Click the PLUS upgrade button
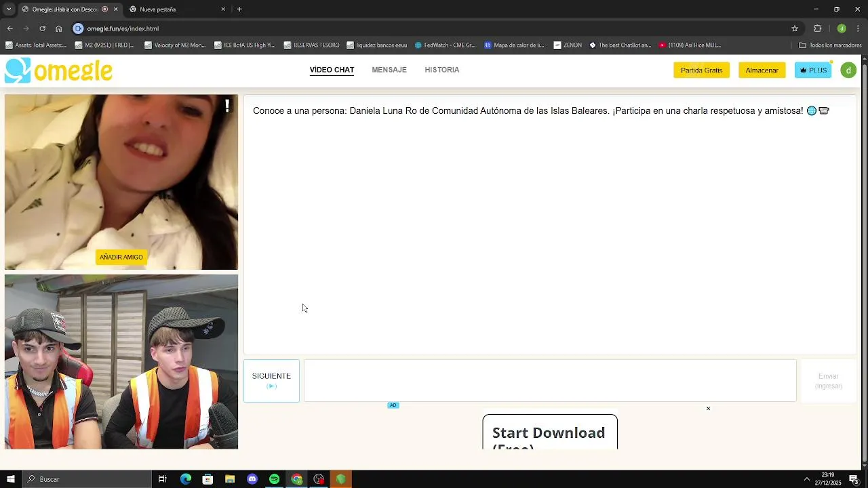This screenshot has width=868, height=488. tap(813, 70)
